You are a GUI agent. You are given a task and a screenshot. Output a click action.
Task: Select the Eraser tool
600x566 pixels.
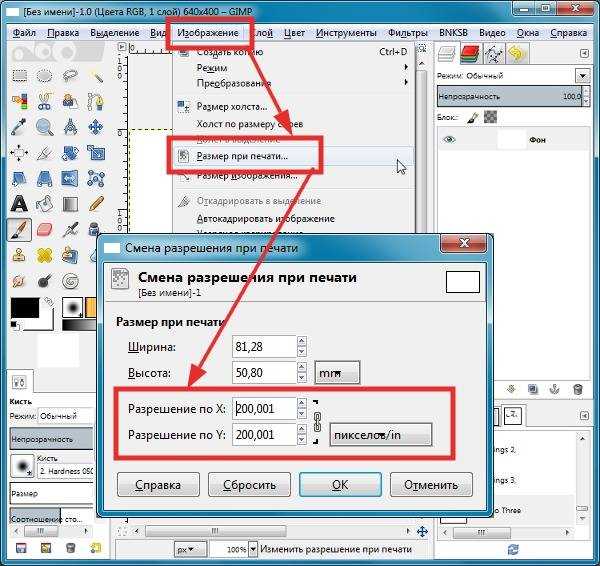44,230
